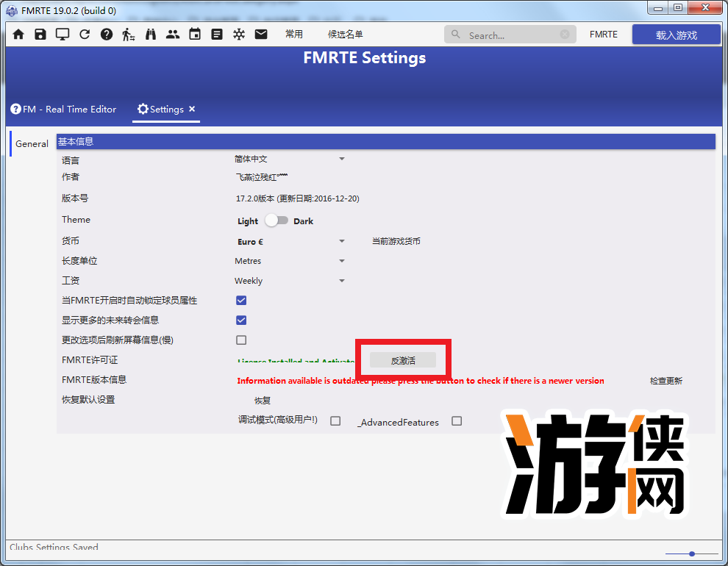Screen dimensions: 728x566
Task: Click the 载入游戏 load game button
Action: pos(676,35)
